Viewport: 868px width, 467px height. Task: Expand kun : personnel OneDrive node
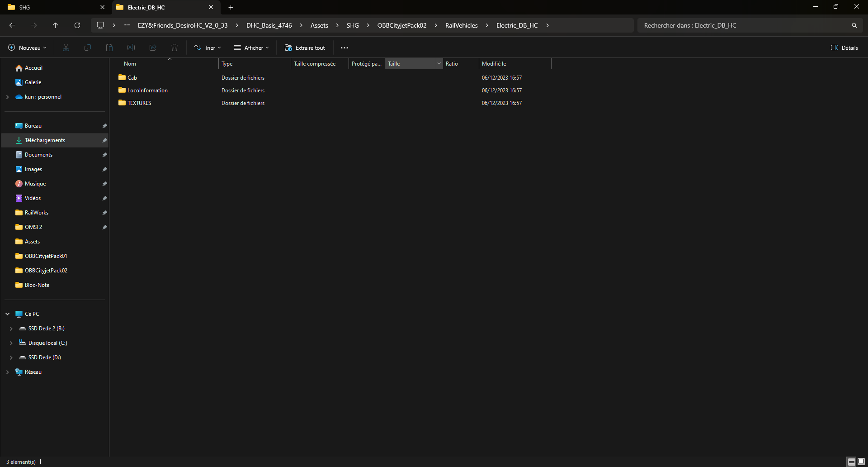[x=7, y=97]
